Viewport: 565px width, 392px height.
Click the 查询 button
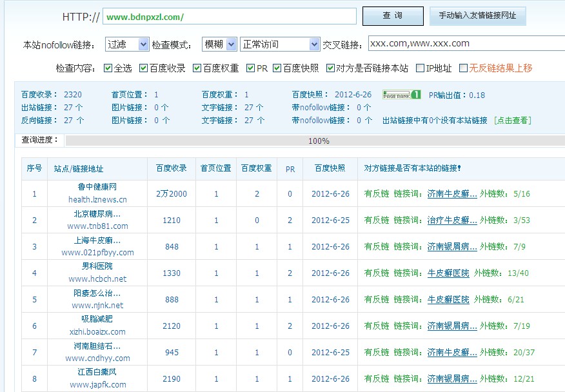click(x=392, y=15)
